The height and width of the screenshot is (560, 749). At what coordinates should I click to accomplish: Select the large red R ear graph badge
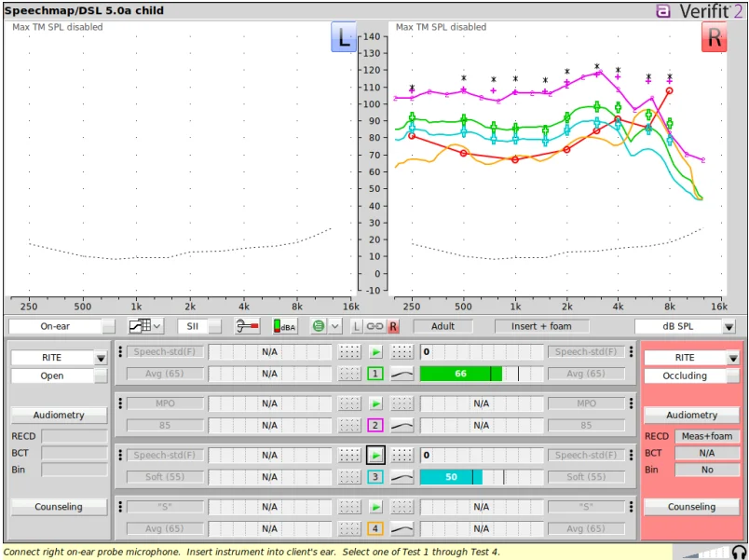(x=715, y=36)
